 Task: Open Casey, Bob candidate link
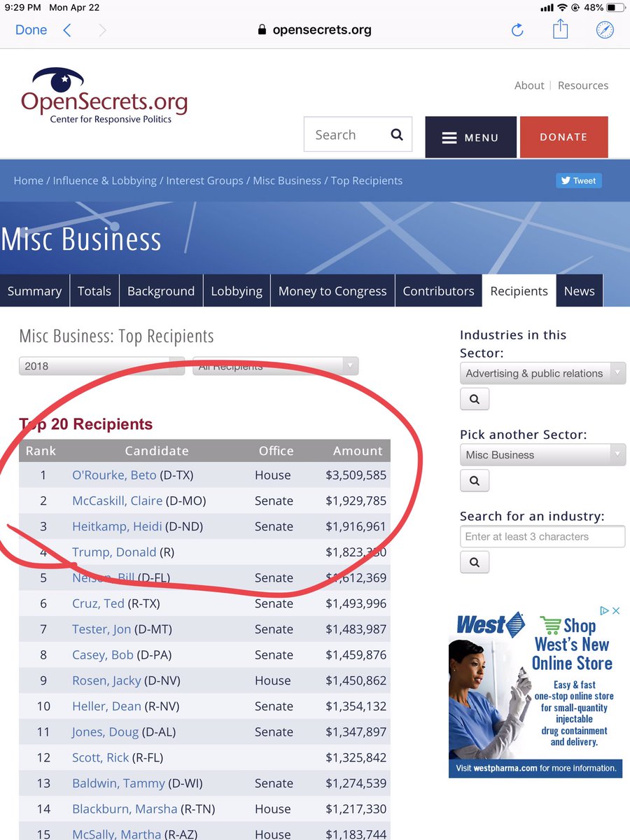(102, 655)
